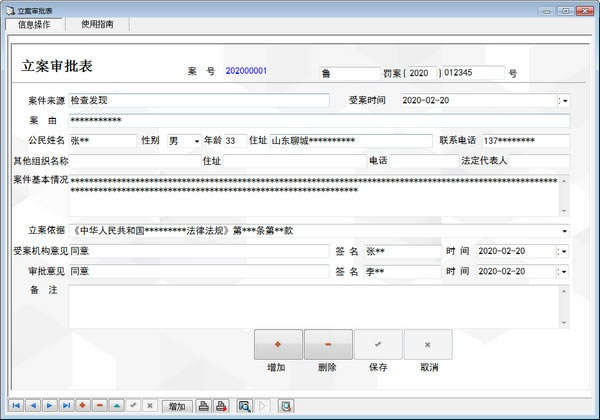600x420 pixels.
Task: Expand the 性别 gender dropdown
Action: click(196, 141)
